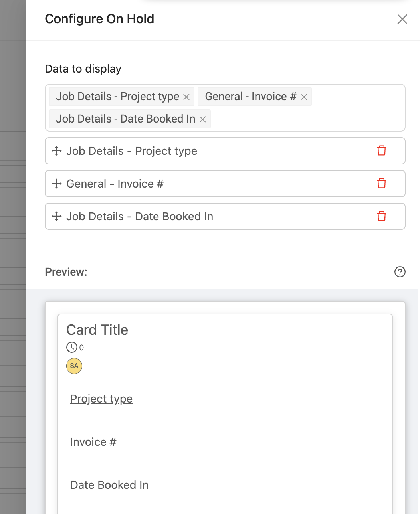The image size is (420, 514).
Task: Click the move handle on Project type row
Action: pyautogui.click(x=57, y=151)
